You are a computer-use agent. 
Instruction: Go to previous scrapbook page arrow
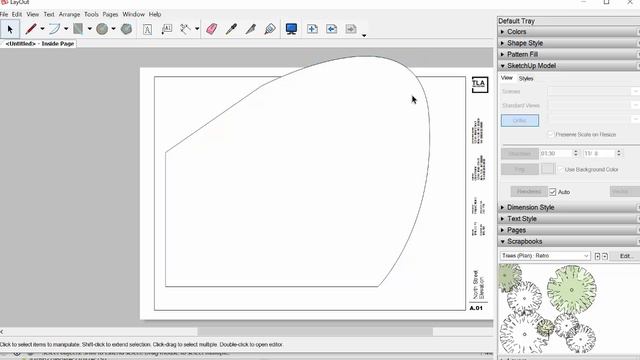(x=598, y=256)
